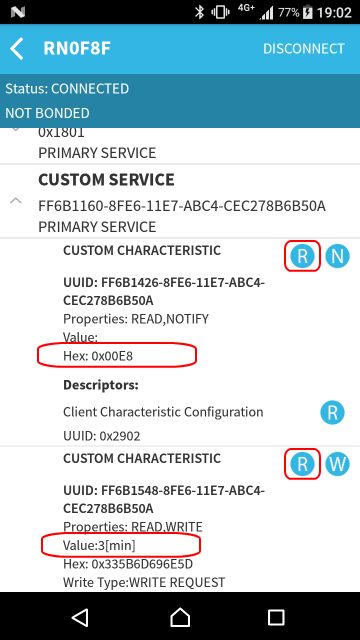Tap the Status: CONNECTED banner
The width and height of the screenshot is (360, 640).
click(67, 89)
